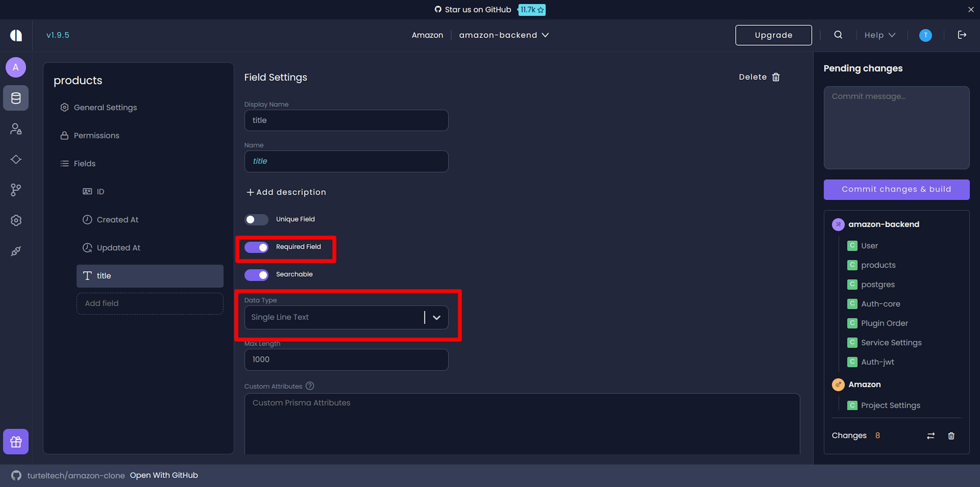The image size is (980, 487).
Task: Open the Plugins plug icon in sidebar
Action: (x=16, y=251)
